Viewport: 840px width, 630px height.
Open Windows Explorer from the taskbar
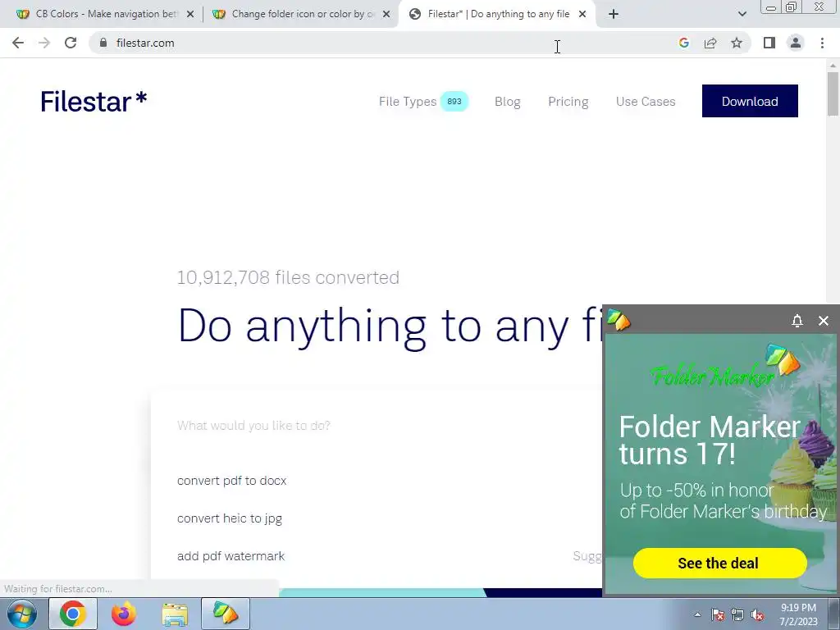175,614
